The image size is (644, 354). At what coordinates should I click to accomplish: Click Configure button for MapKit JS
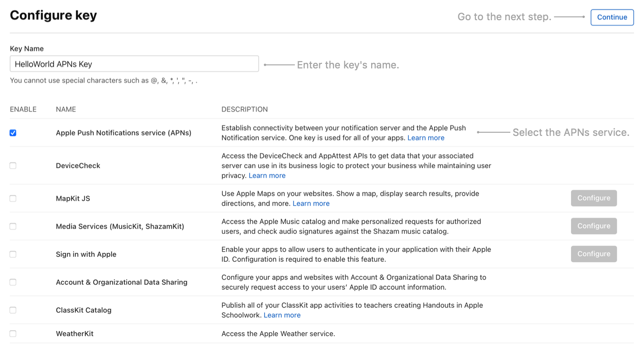point(594,198)
